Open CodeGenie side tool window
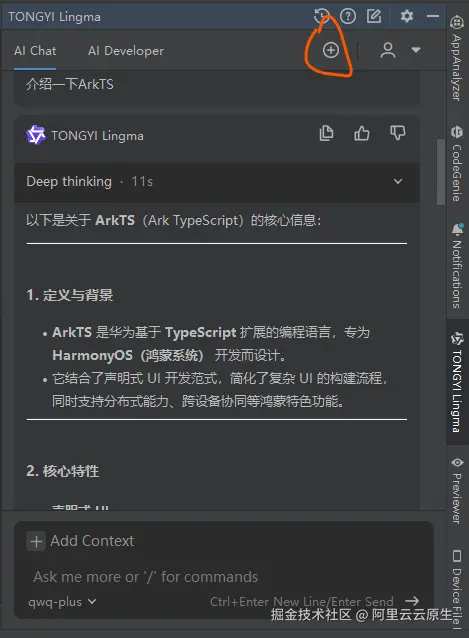Viewport: 469px width, 638px height. [x=457, y=164]
